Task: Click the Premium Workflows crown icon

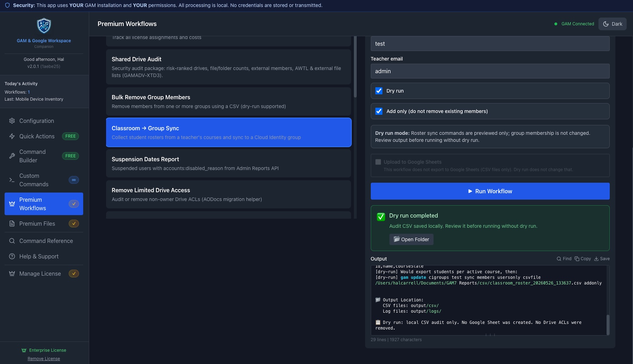Action: pyautogui.click(x=12, y=204)
